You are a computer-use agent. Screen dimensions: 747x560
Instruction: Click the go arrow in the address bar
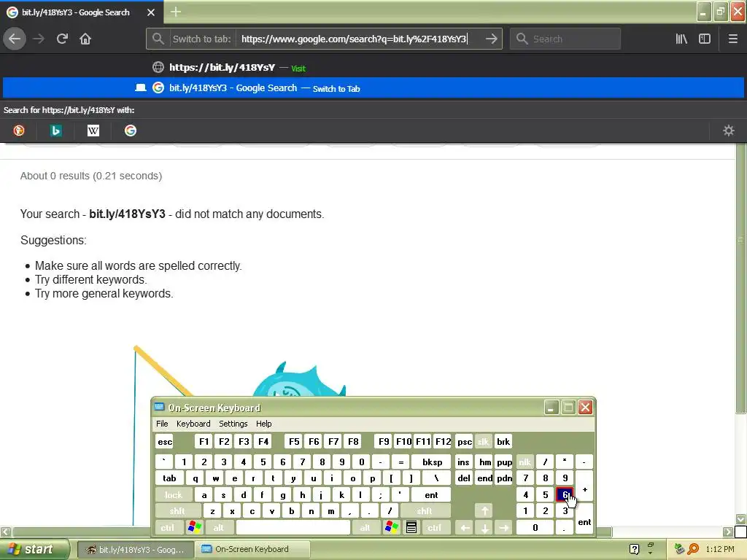(491, 39)
